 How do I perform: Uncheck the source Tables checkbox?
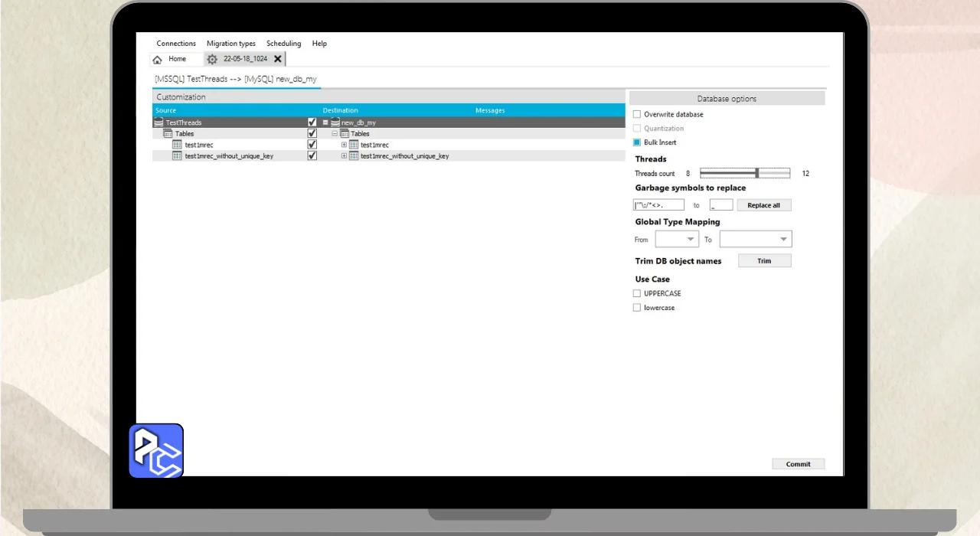pos(312,133)
